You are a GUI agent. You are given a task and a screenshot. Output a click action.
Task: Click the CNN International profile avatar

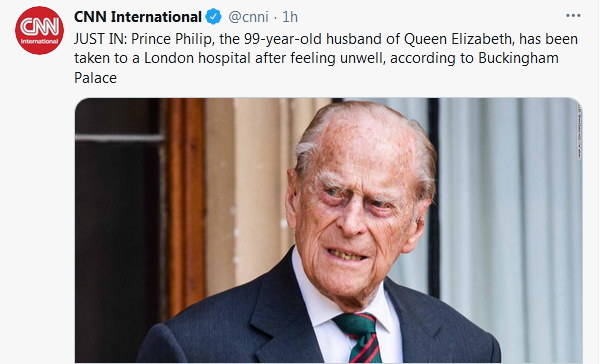(39, 30)
